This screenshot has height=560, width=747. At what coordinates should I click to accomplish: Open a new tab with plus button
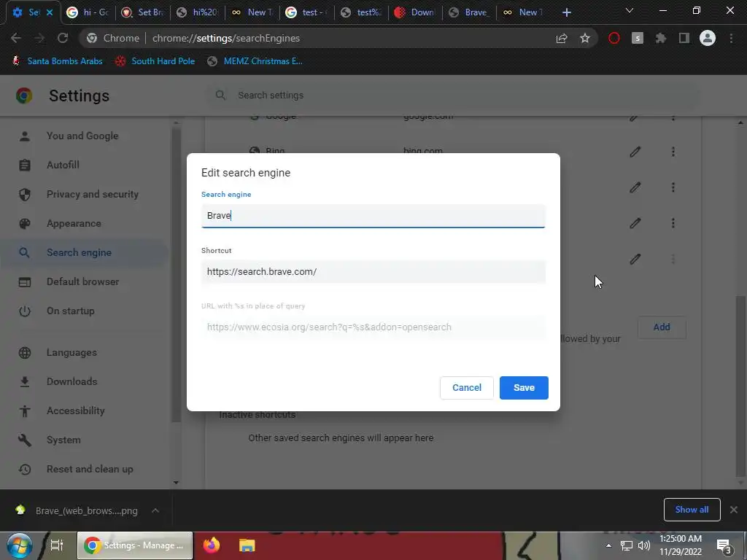[566, 12]
